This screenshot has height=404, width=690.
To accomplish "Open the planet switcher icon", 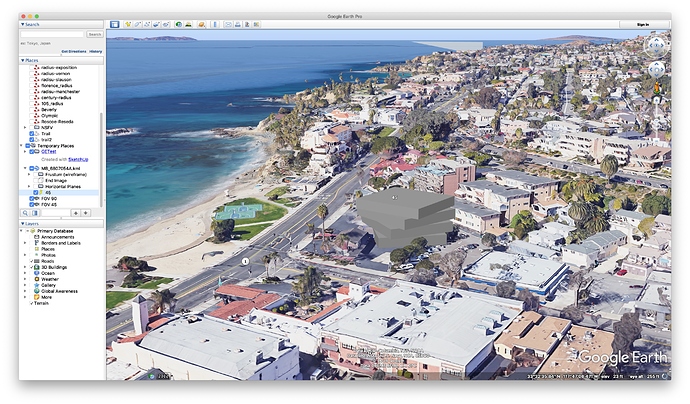I will [202, 24].
